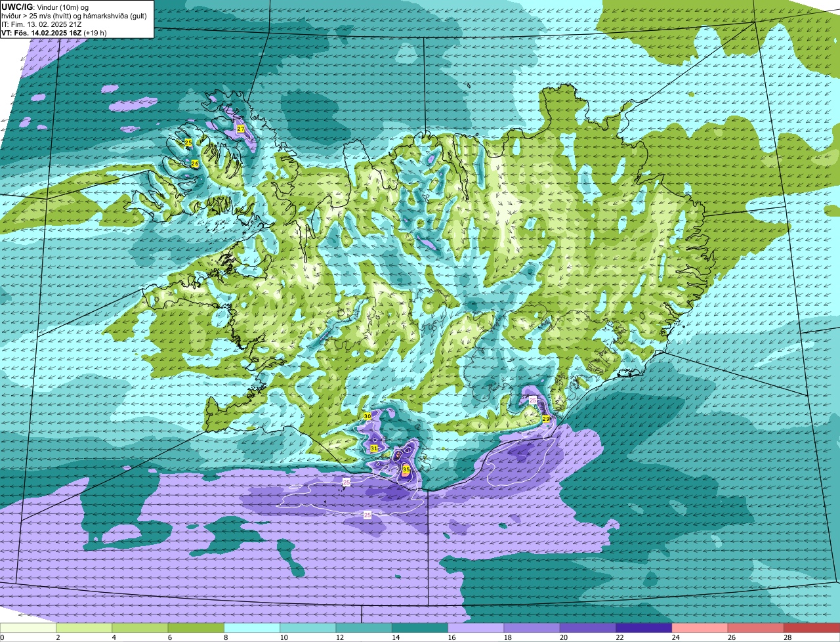The height and width of the screenshot is (642, 840).
Task: Select the 18–20 purple scale segment
Action: click(532, 628)
